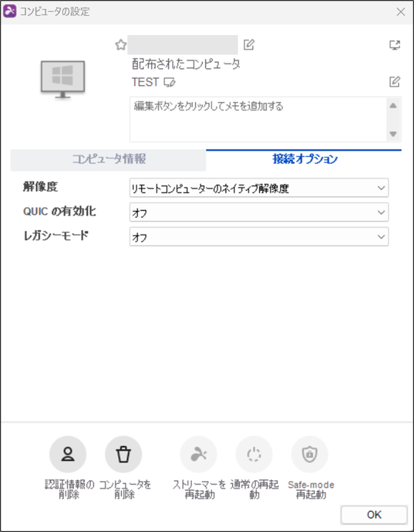Open the 解像度 dropdown
414x532 pixels.
tap(259, 188)
